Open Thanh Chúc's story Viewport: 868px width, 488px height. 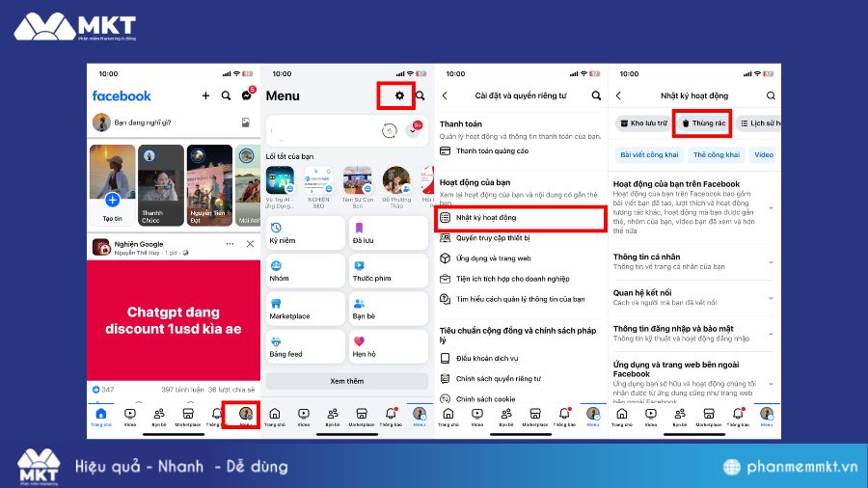click(160, 185)
